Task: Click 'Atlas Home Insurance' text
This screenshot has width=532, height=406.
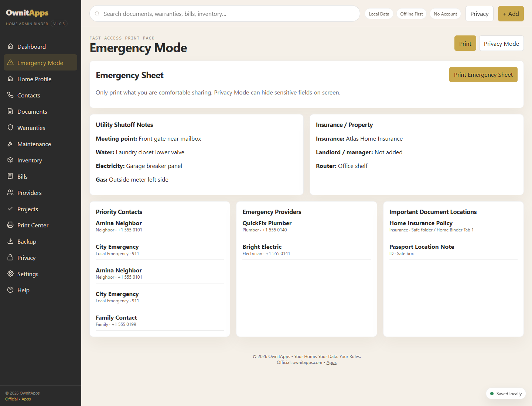Action: pos(374,139)
